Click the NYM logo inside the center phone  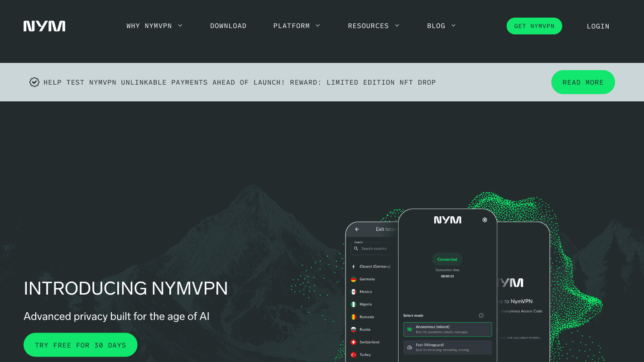[447, 220]
